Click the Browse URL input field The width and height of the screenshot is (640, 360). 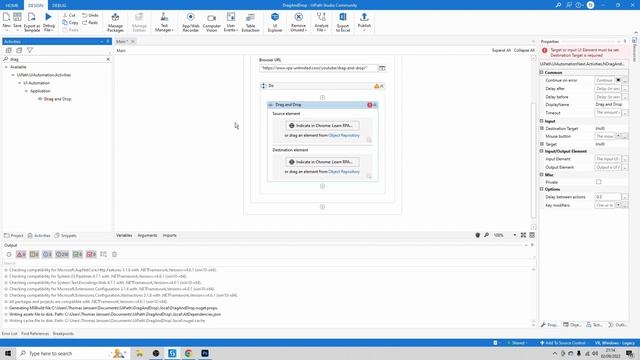click(318, 68)
